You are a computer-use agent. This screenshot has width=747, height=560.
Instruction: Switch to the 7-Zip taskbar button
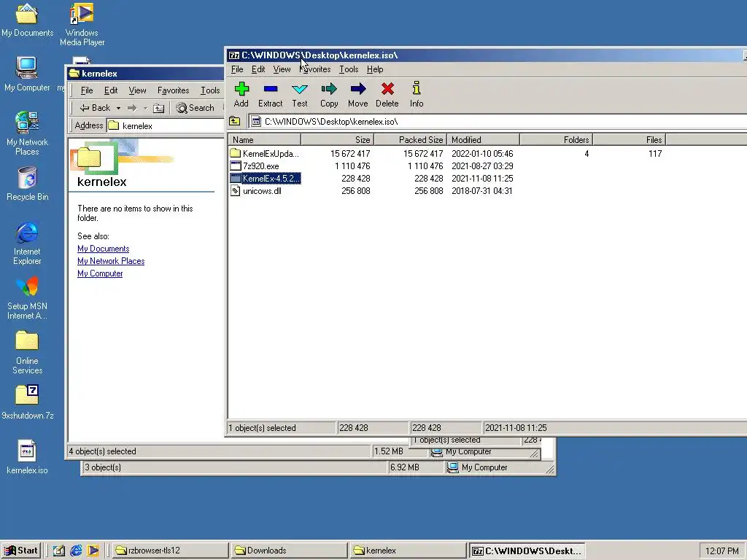pyautogui.click(x=527, y=551)
